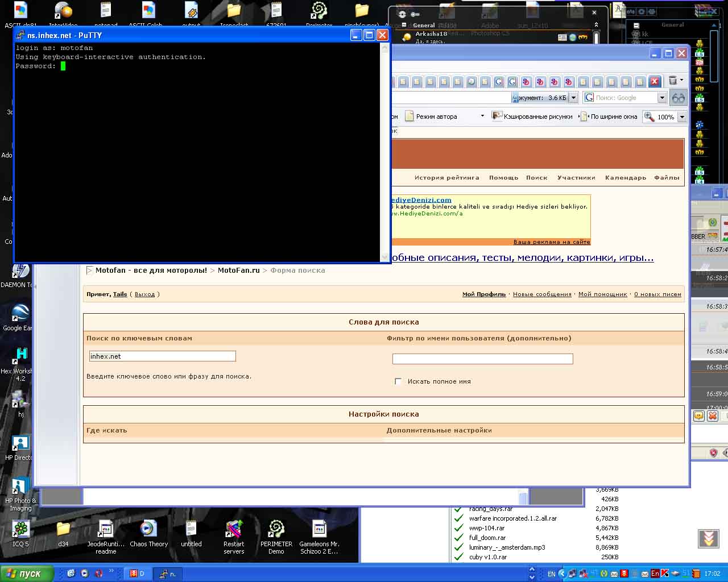The height and width of the screenshot is (582, 728).
Task: Open 'Участники' forum menu item
Action: (x=576, y=178)
